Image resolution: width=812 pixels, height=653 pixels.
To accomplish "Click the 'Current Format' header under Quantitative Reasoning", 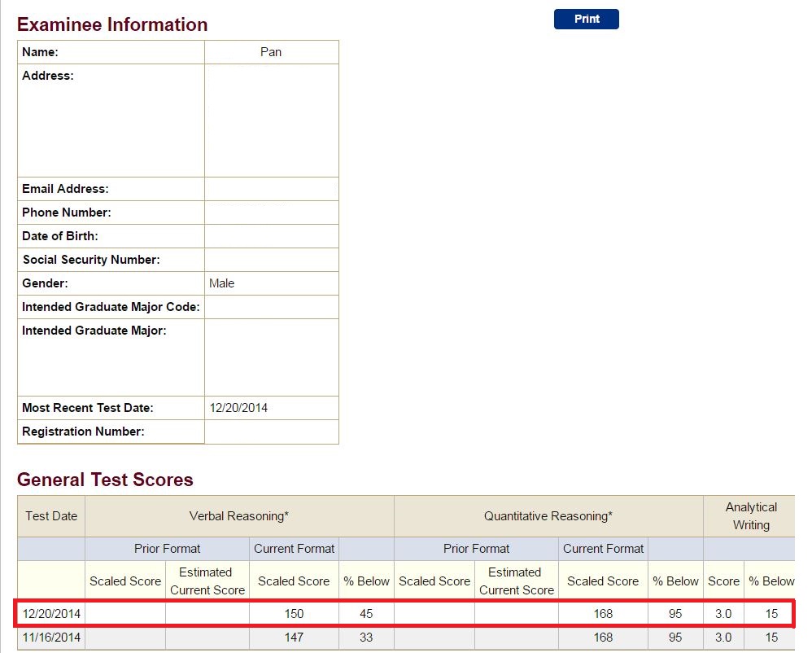I will click(x=603, y=549).
